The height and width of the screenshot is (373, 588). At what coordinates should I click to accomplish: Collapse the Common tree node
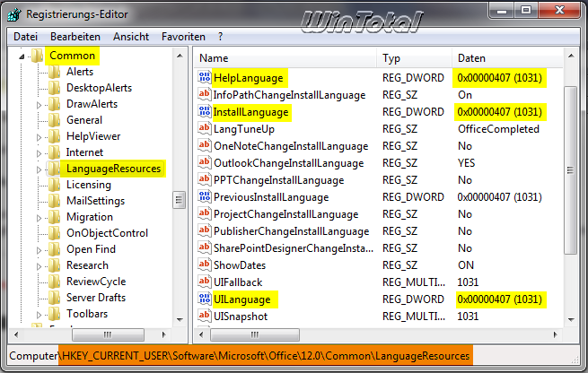pyautogui.click(x=22, y=56)
